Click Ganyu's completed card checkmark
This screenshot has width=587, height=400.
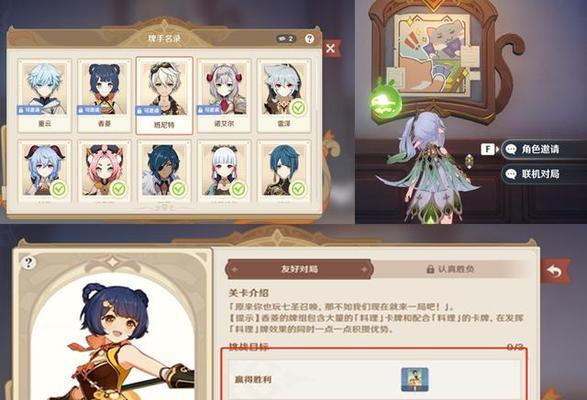(58, 189)
